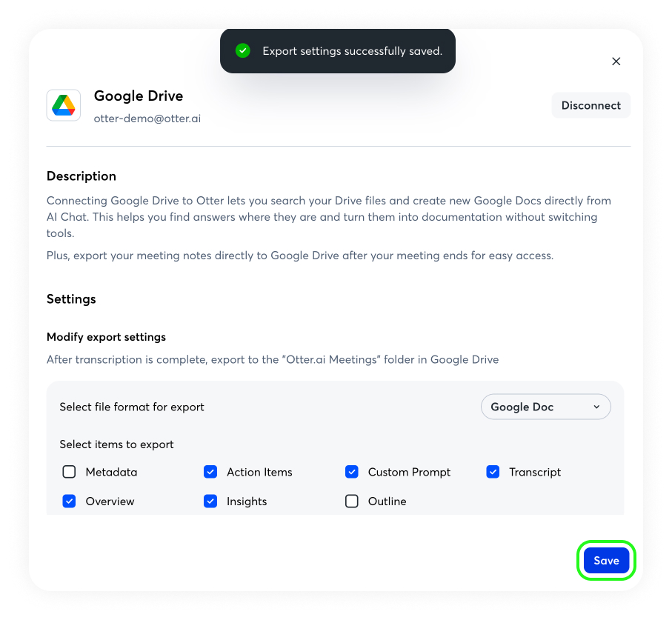The image size is (672, 620).
Task: Click the Google Drive logo icon
Action: pos(64,105)
